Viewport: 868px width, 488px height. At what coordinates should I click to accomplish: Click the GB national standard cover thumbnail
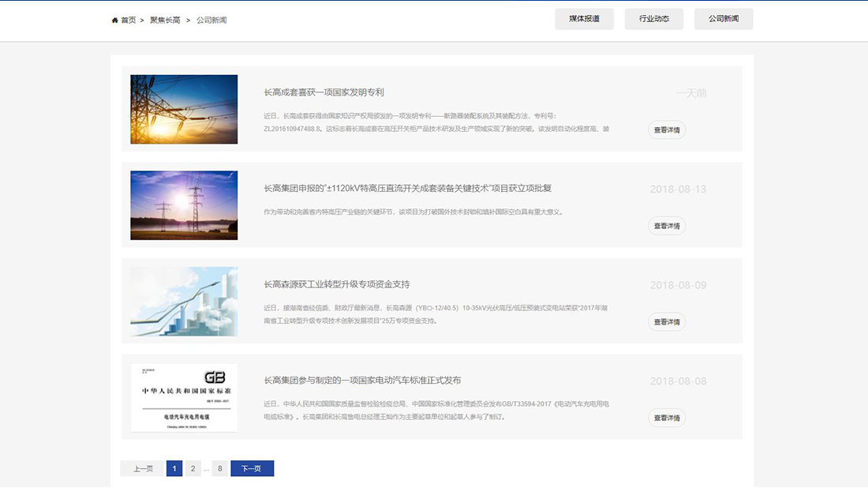[x=183, y=397]
